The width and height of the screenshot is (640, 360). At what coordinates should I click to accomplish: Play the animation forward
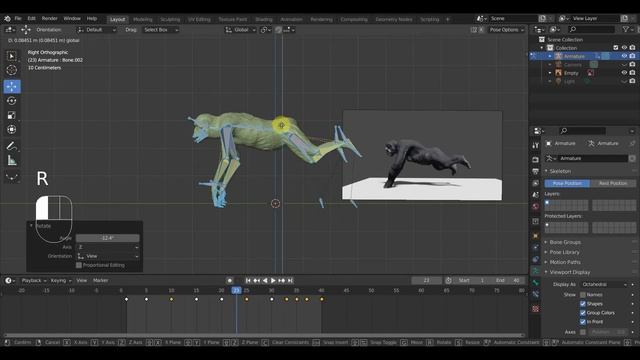[x=273, y=280]
